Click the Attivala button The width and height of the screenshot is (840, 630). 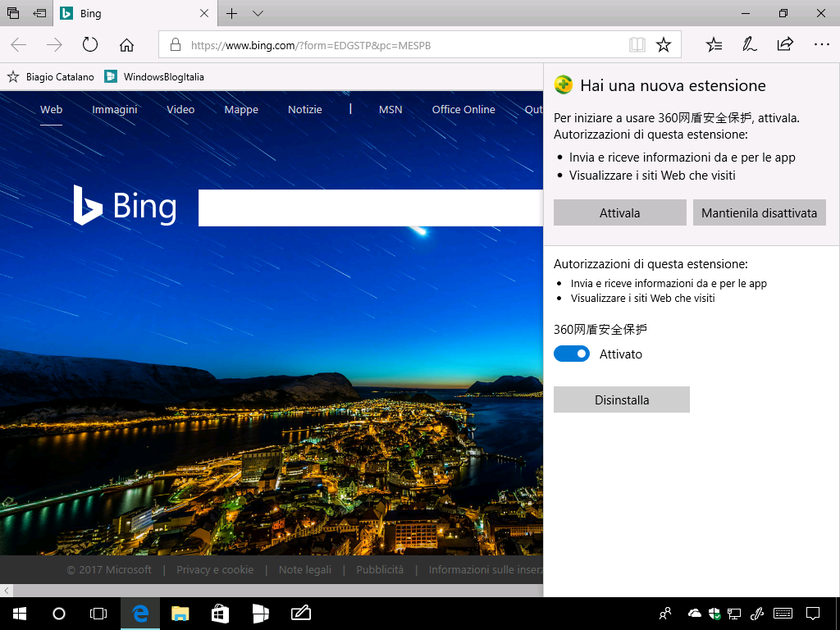[x=620, y=212]
